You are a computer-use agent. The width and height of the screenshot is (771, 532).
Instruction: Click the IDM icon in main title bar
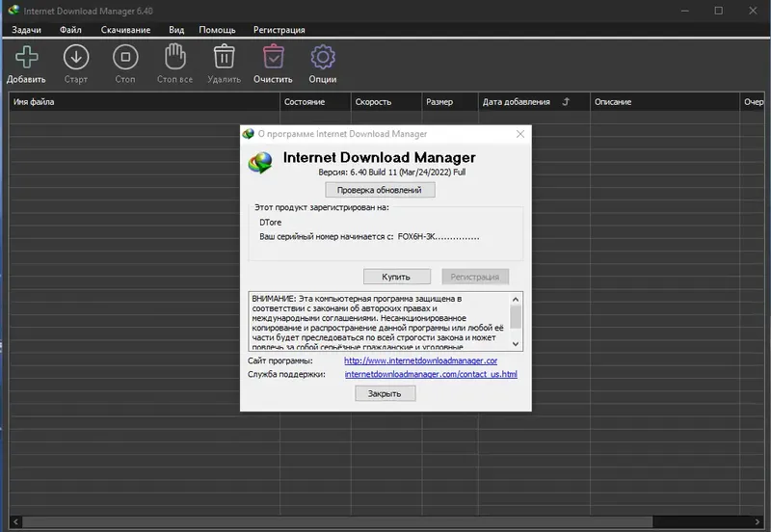[x=13, y=10]
